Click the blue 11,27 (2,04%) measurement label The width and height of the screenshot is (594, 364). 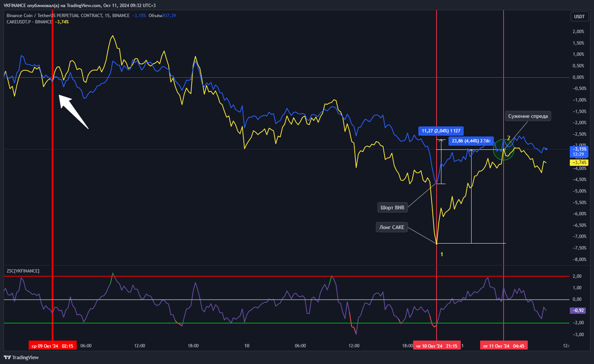[x=441, y=131]
